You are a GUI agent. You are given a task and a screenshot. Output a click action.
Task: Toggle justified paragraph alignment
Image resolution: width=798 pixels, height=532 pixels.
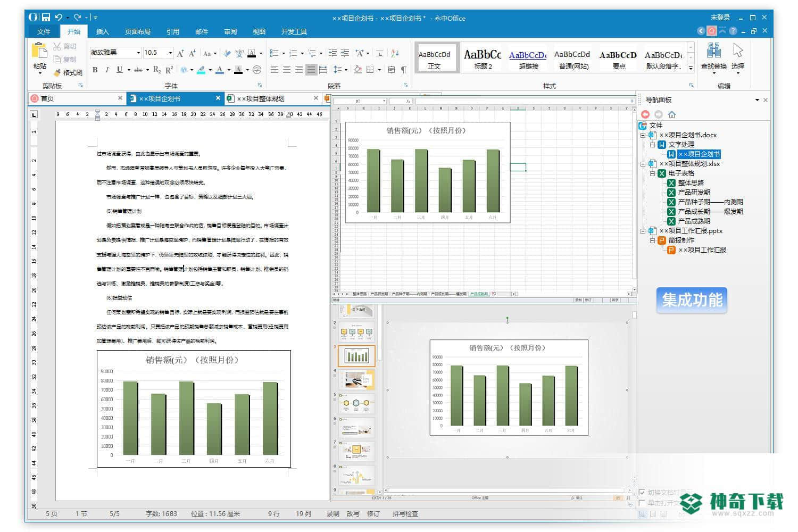point(311,70)
